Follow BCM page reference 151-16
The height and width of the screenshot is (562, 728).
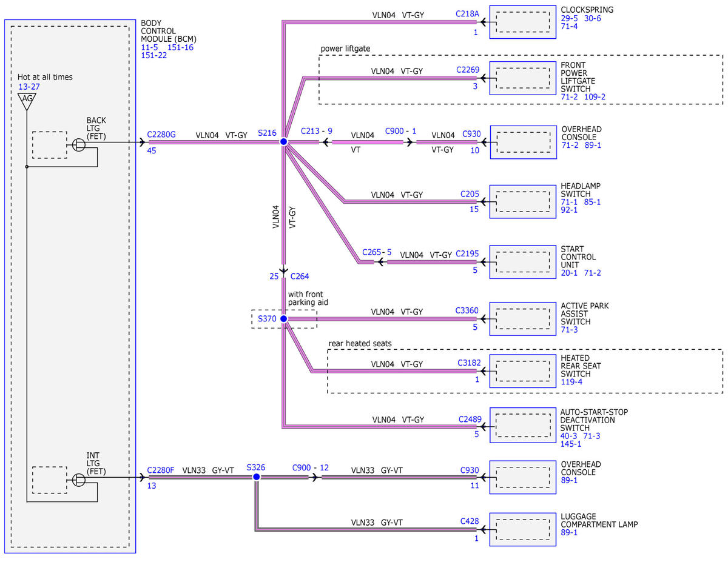coord(180,47)
